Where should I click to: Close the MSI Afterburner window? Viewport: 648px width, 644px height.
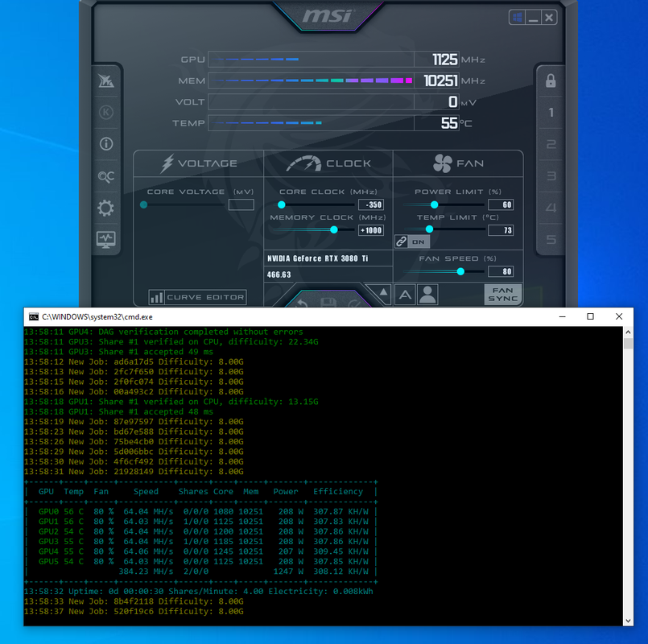[x=549, y=18]
